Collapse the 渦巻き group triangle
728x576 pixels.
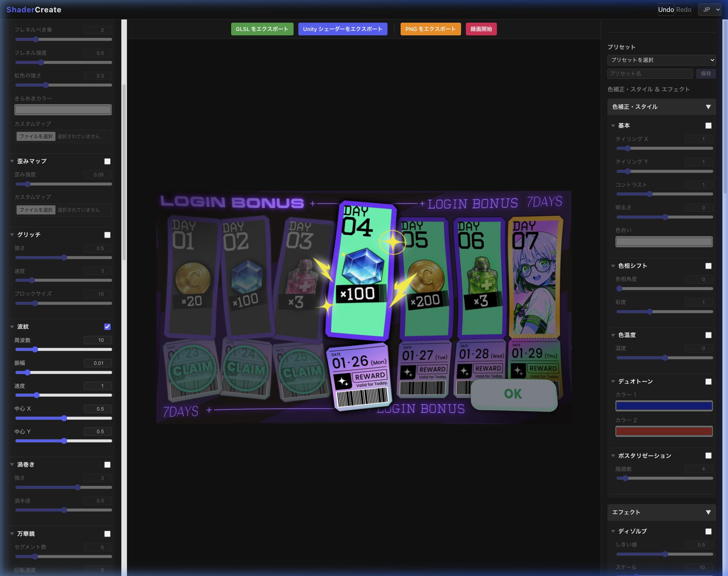[12, 465]
